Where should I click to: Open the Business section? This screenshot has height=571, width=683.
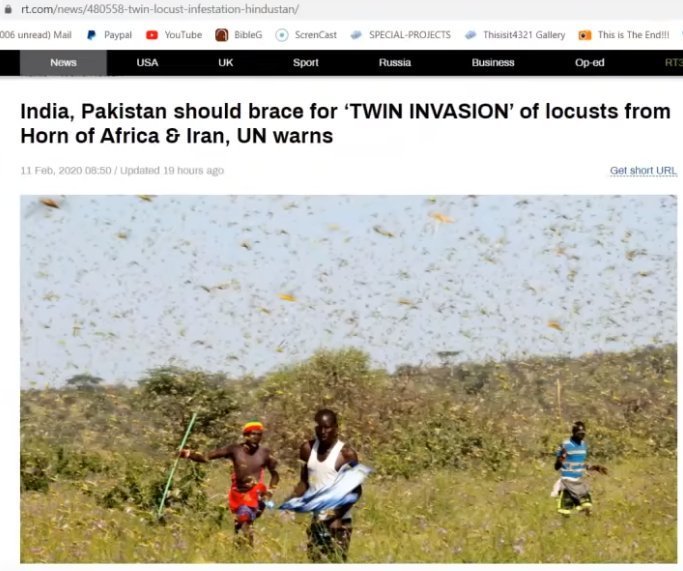(x=493, y=63)
